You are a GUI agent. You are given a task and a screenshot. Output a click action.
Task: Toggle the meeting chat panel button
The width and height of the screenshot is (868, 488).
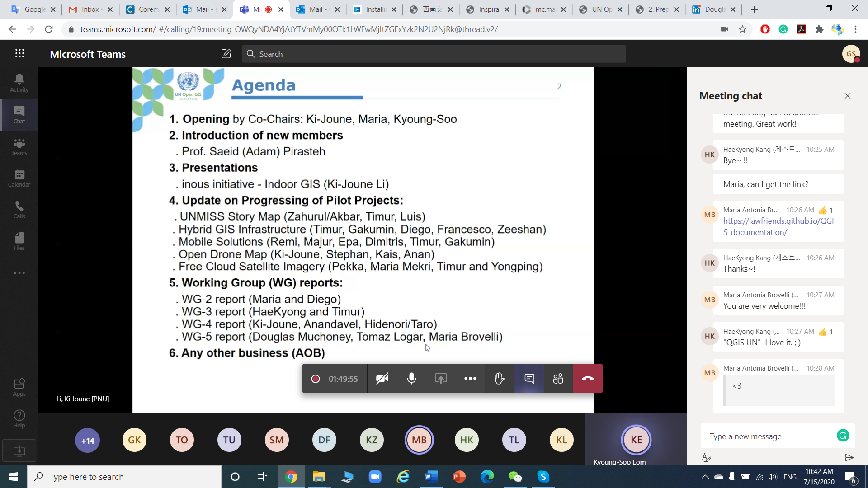[x=529, y=379]
